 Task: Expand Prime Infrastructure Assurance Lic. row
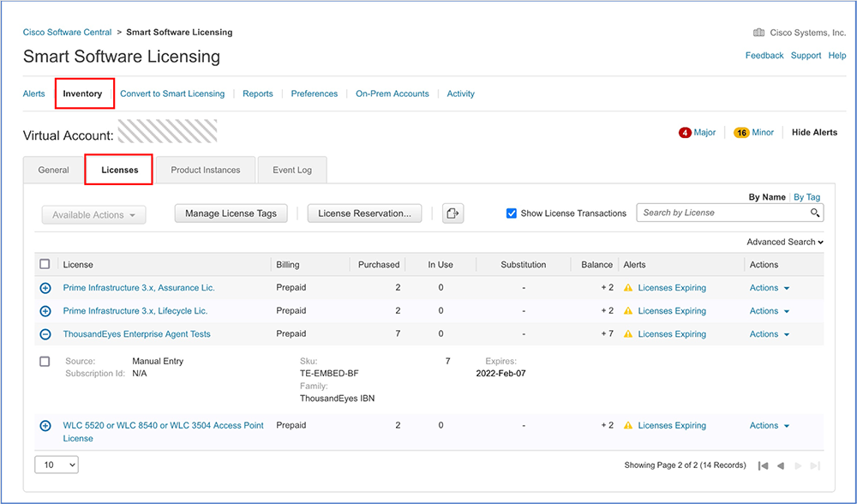pos(45,288)
